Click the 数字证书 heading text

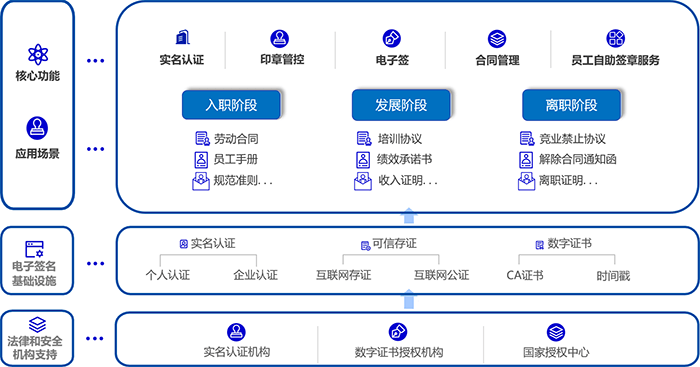coord(570,243)
